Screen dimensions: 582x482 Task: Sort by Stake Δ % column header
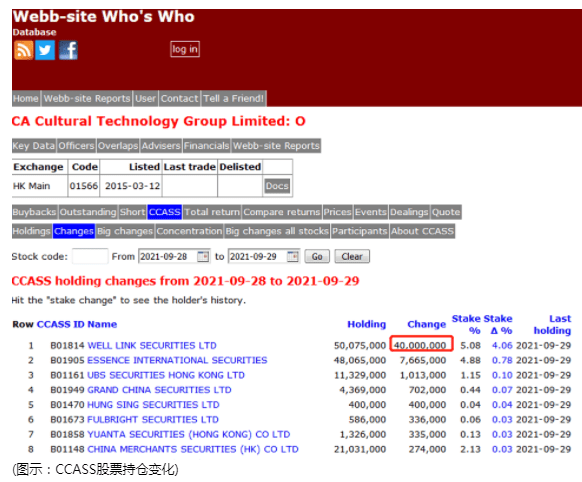[x=498, y=324]
